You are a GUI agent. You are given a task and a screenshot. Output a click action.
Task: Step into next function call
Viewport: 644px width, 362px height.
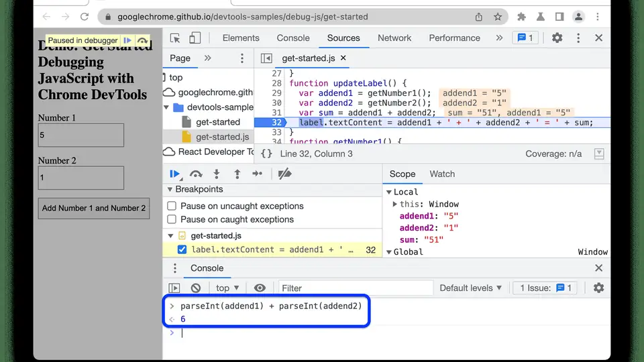[x=217, y=174]
